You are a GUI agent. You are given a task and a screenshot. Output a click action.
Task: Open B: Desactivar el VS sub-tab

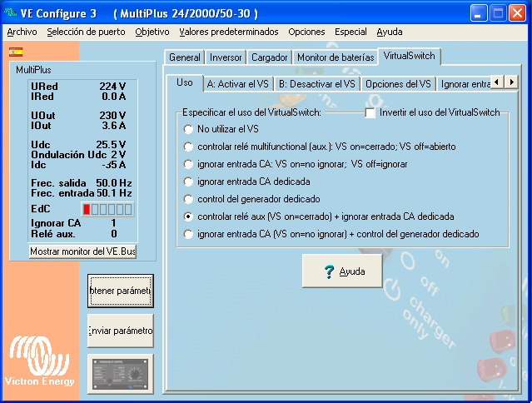coord(317,84)
